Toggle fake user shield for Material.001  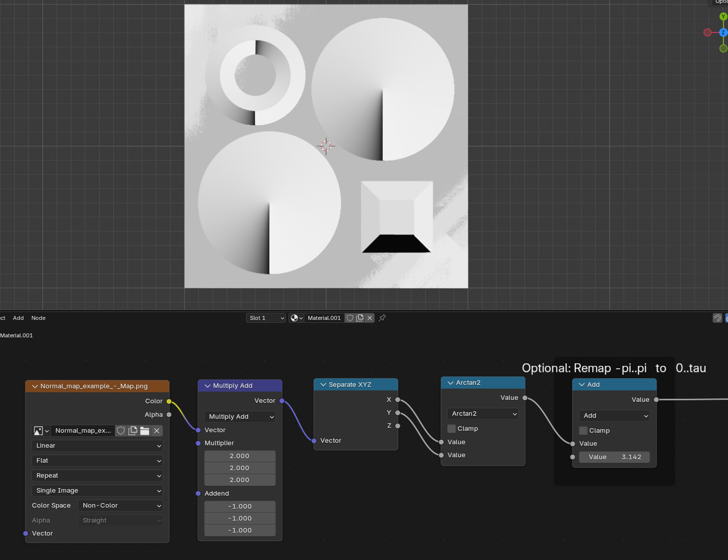pyautogui.click(x=350, y=318)
